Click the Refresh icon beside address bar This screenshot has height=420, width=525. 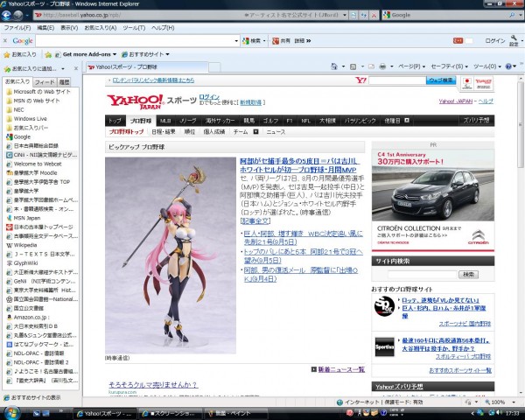tap(364, 16)
